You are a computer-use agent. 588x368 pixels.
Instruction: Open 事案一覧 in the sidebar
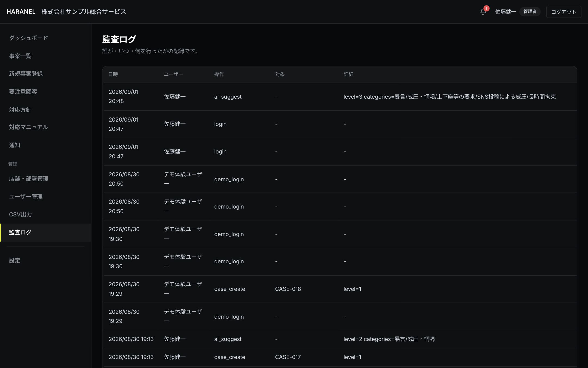(20, 56)
